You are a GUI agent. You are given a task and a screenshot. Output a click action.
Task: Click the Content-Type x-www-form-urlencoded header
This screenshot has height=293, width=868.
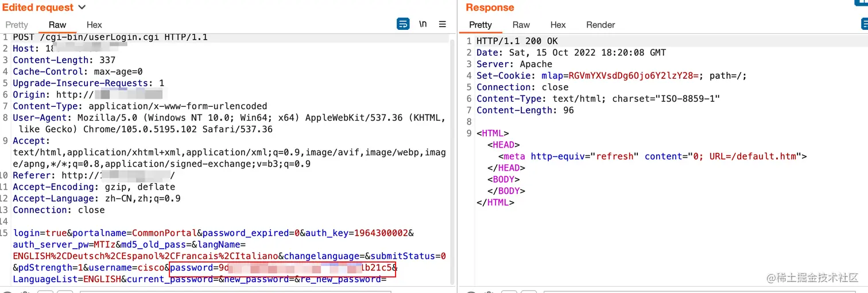pos(139,106)
